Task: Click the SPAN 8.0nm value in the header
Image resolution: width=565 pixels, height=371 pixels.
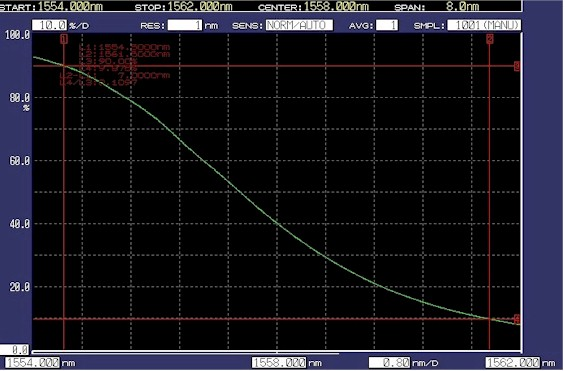Action: coord(463,6)
